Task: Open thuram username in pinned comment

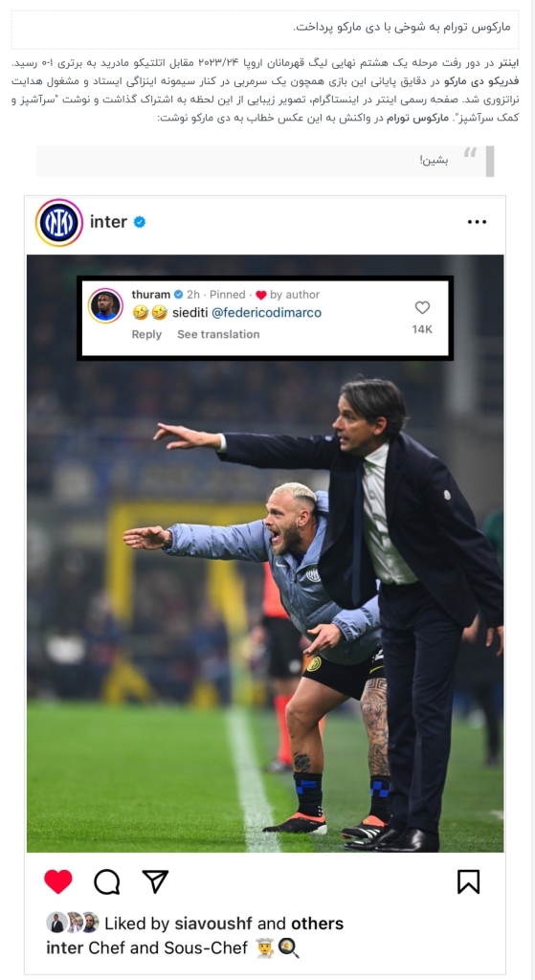Action: coord(150,295)
